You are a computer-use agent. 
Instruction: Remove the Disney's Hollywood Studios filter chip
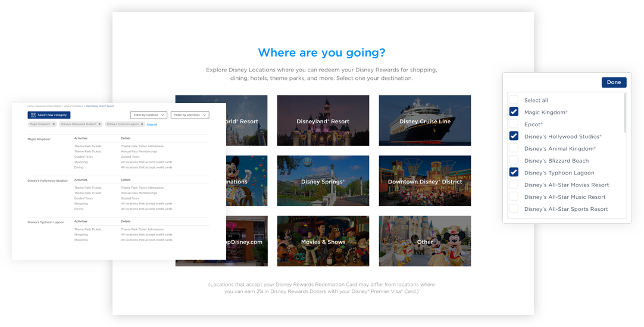point(99,124)
